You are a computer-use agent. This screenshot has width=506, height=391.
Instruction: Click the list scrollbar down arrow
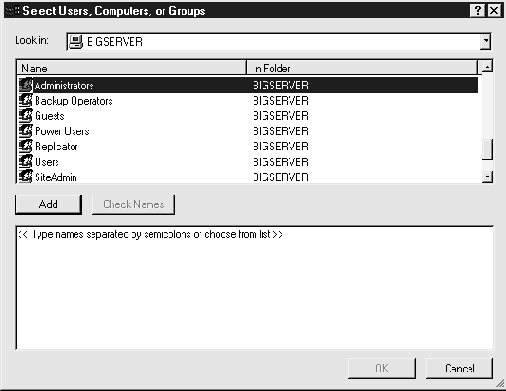coord(487,177)
